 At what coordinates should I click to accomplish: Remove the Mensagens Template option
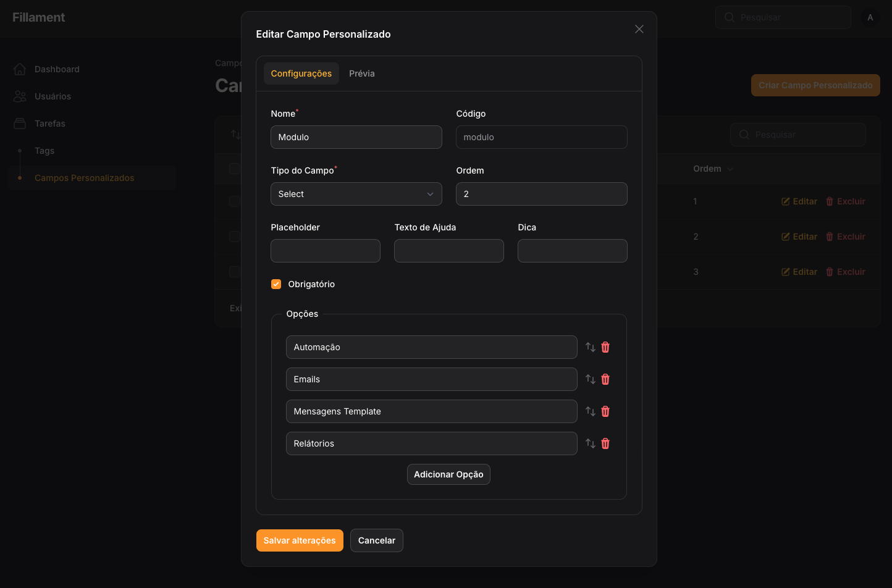point(605,411)
